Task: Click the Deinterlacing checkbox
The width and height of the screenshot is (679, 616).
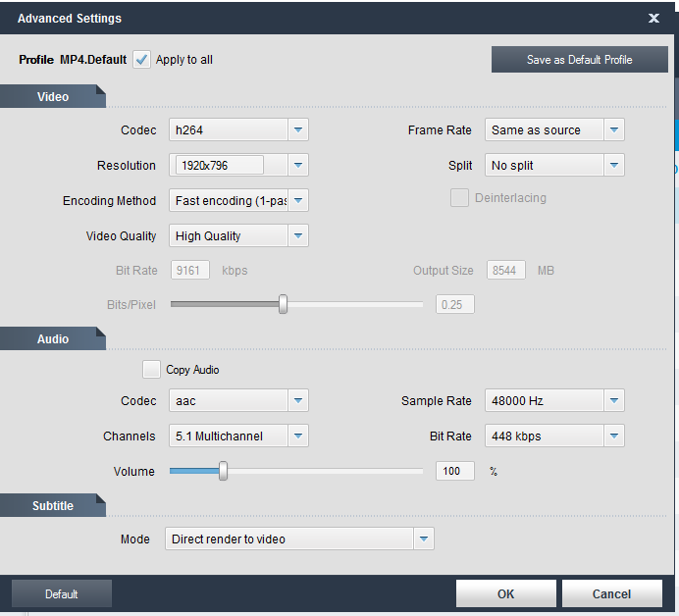Action: point(459,198)
